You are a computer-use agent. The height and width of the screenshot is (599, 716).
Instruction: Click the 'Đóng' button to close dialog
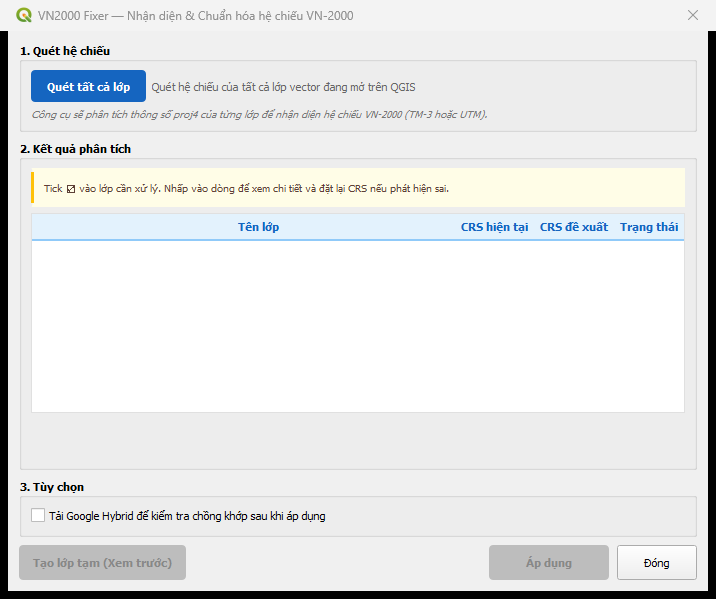[x=656, y=562]
